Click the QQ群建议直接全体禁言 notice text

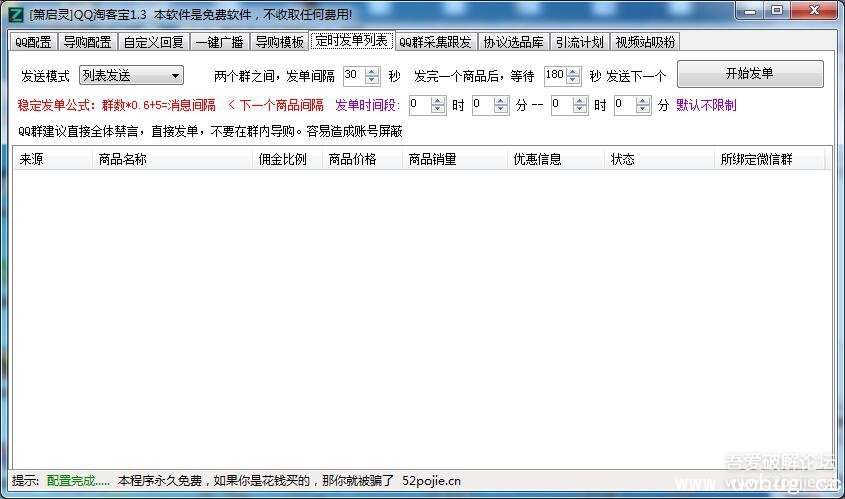click(210, 131)
